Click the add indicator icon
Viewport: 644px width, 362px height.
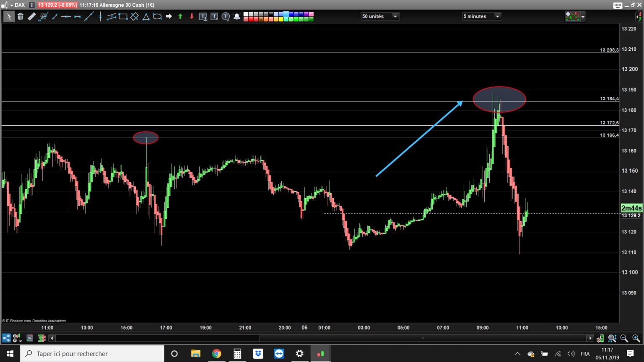point(572,16)
